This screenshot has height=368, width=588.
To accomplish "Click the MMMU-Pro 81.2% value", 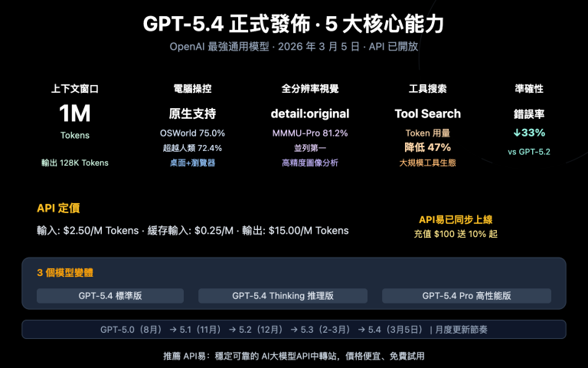I will coord(310,133).
